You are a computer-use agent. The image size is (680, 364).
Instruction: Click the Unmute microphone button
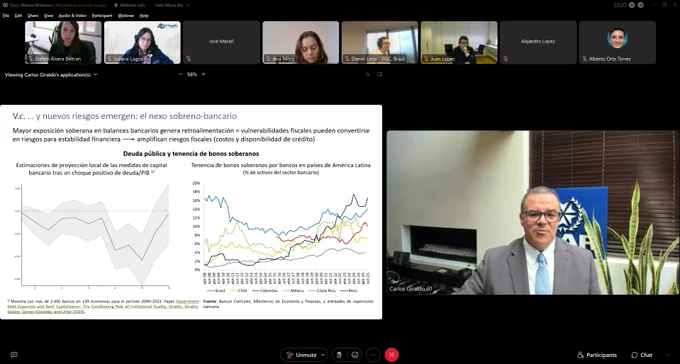pos(301,355)
